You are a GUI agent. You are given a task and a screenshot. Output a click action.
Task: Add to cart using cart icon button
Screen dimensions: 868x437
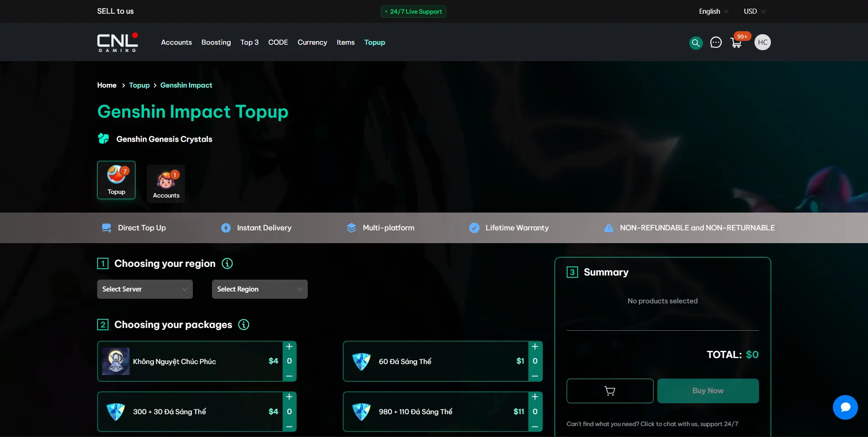coord(610,391)
